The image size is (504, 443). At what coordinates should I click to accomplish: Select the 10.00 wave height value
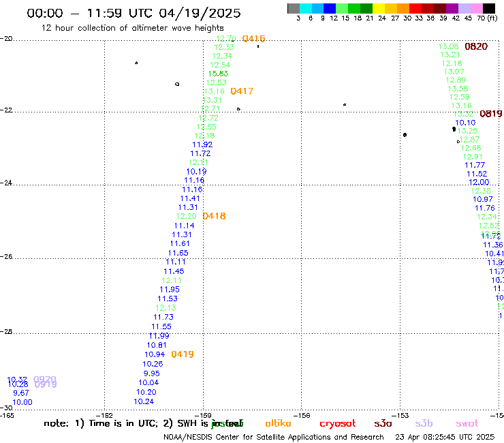[22, 403]
